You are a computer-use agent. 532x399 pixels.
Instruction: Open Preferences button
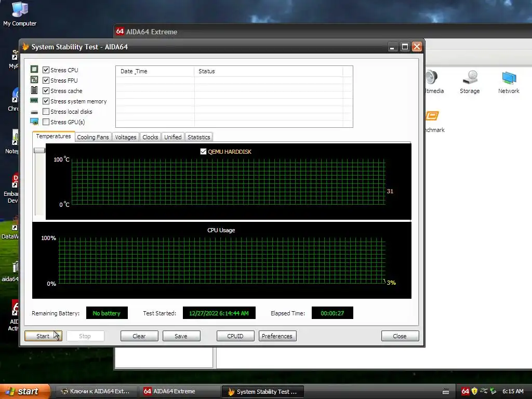[277, 336]
